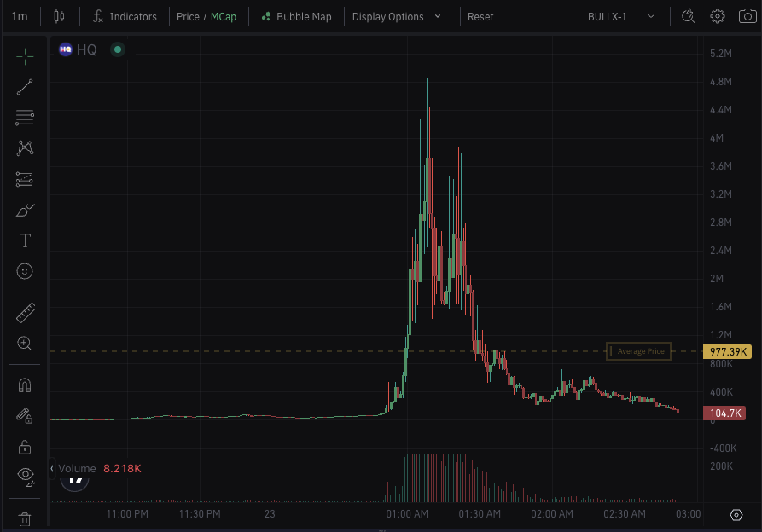
Task: Click the 11:00 PM time axis label
Action: point(127,513)
